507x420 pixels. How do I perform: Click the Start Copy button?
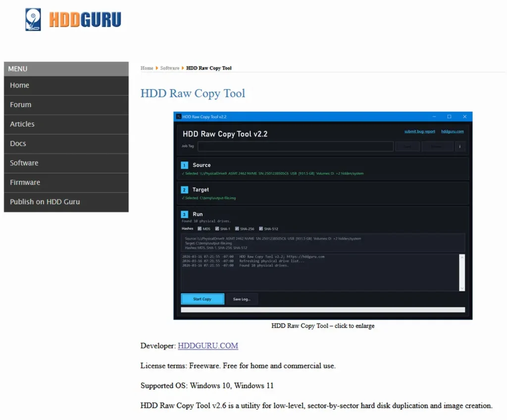(x=203, y=299)
